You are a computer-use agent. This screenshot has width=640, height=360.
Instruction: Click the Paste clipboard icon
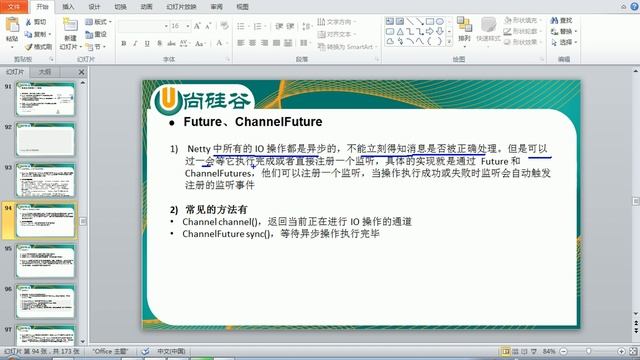(12, 25)
